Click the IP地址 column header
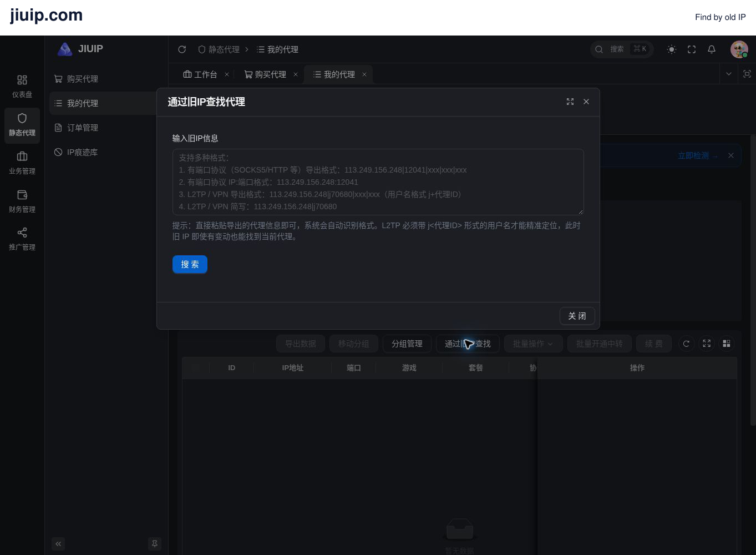This screenshot has width=756, height=555. click(x=293, y=368)
